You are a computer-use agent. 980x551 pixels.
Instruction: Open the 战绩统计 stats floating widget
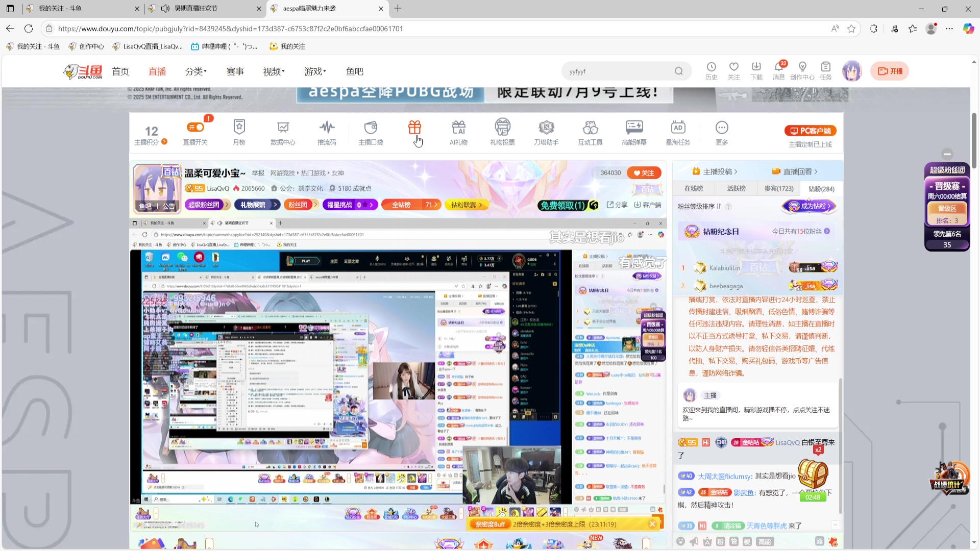click(x=950, y=478)
